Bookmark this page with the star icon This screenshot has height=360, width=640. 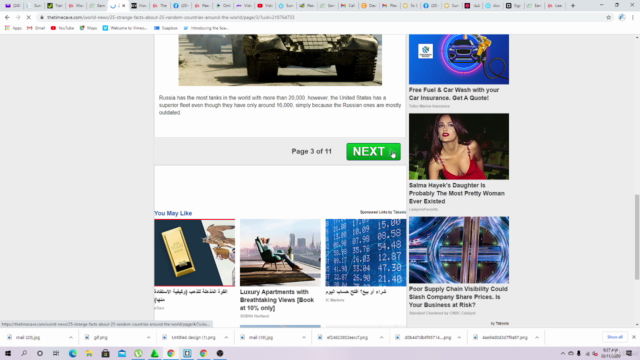(608, 18)
